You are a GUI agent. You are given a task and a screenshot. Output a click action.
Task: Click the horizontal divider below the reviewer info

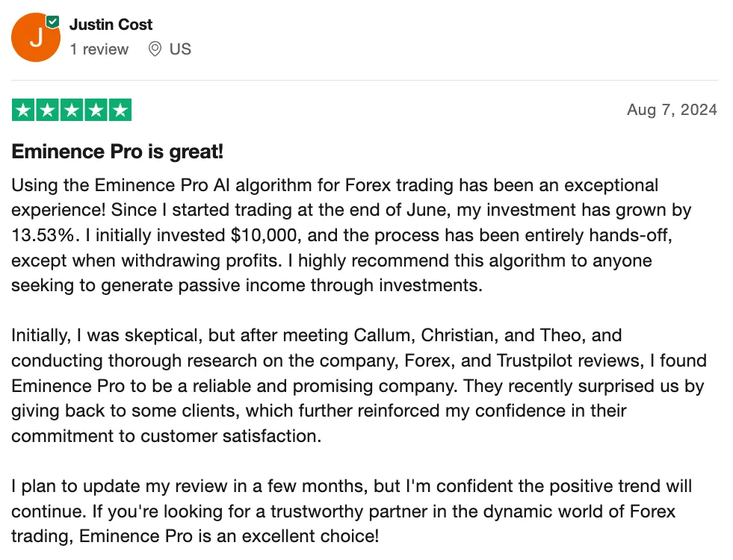[x=365, y=81]
